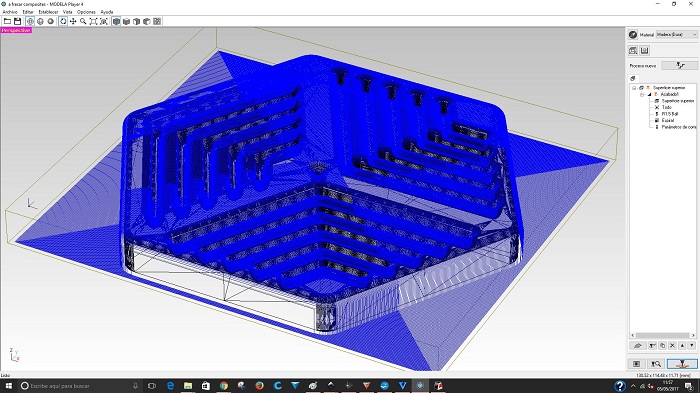Collapse the Acabado1 tree node

click(642, 94)
